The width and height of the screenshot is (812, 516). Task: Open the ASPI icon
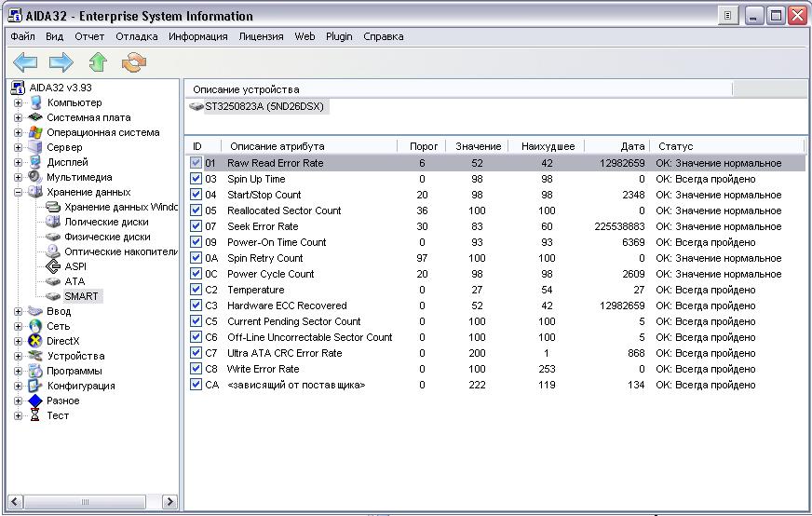(x=53, y=266)
